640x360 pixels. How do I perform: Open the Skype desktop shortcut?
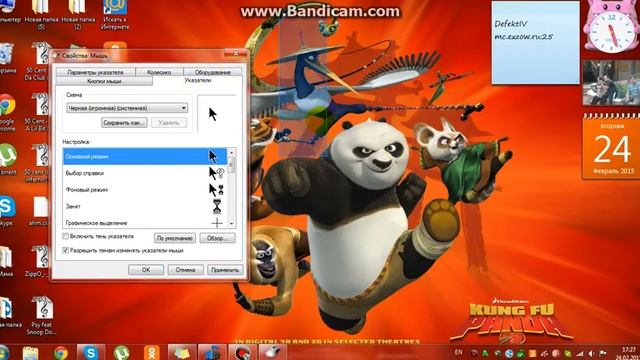point(7,211)
